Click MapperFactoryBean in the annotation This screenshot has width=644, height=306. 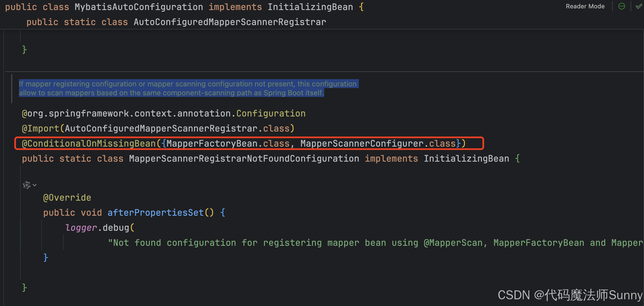pyautogui.click(x=212, y=144)
